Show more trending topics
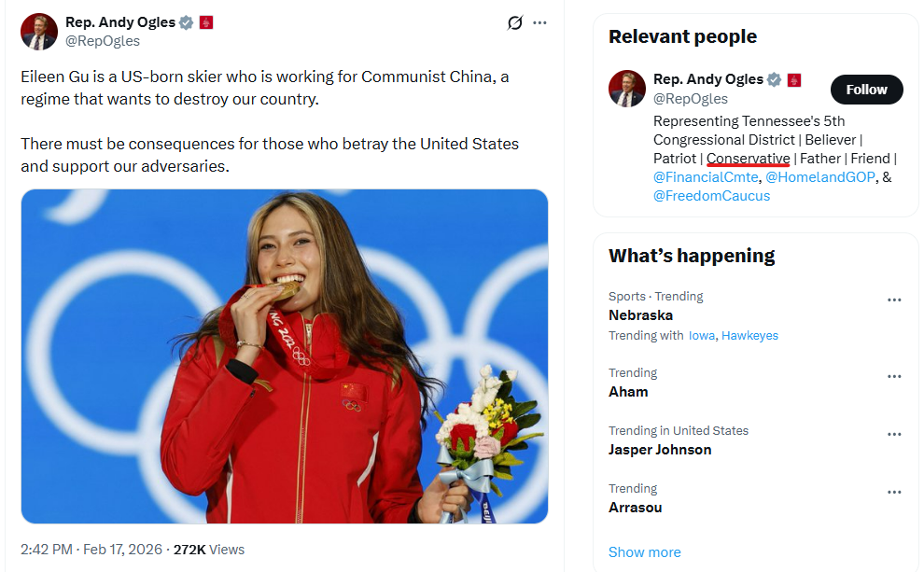 pyautogui.click(x=644, y=552)
